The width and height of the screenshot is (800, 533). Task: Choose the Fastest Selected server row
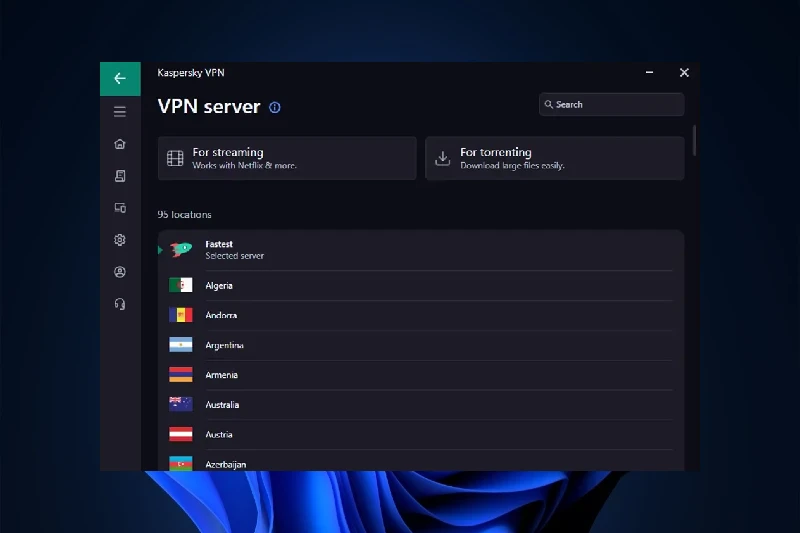click(421, 250)
